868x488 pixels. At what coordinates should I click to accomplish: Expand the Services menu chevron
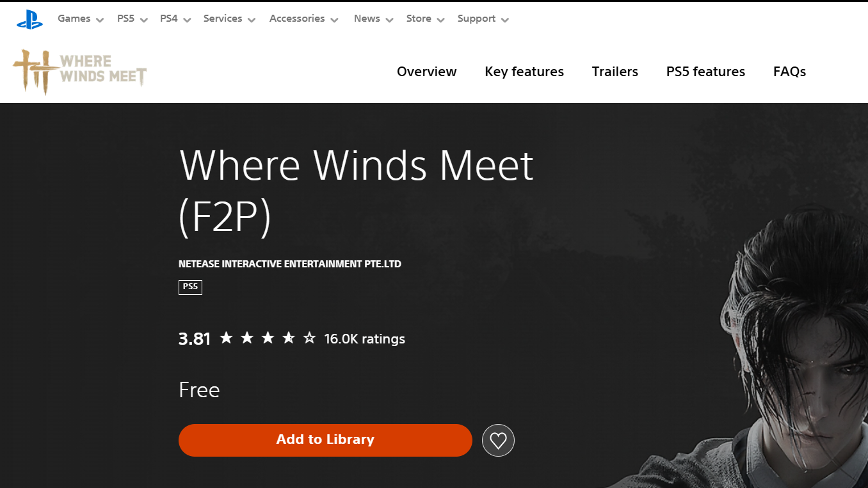252,20
